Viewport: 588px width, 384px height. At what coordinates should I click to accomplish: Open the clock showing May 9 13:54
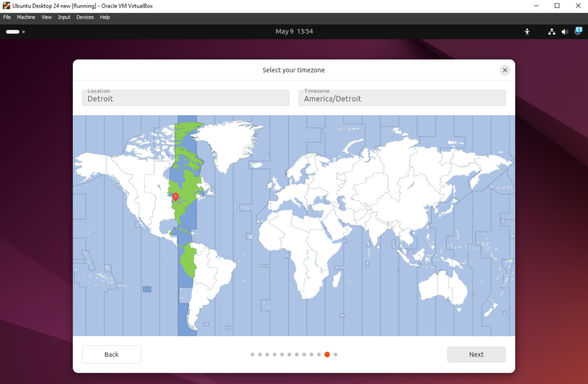(294, 32)
